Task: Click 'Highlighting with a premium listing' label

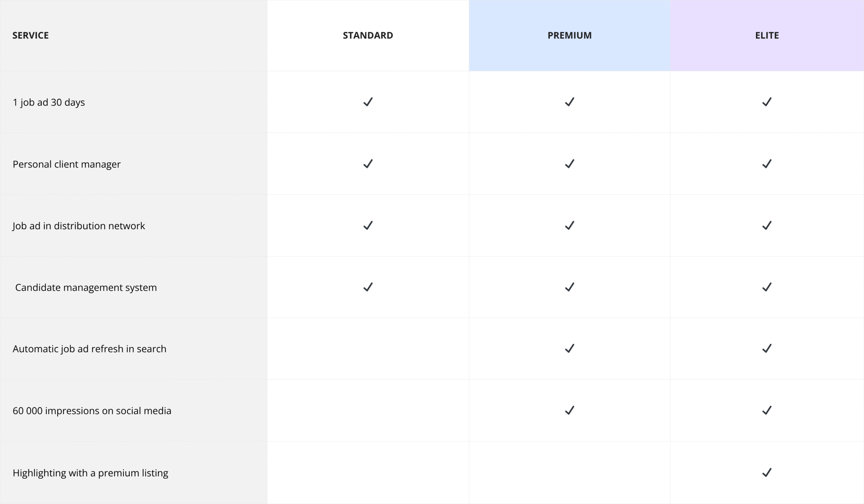Action: pyautogui.click(x=90, y=473)
